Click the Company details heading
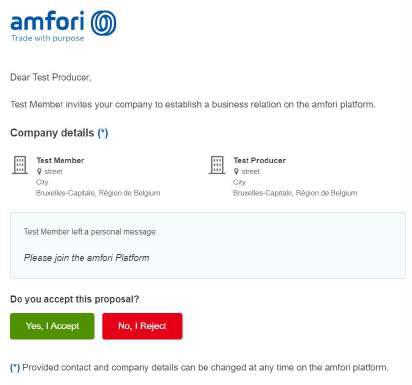The width and height of the screenshot is (412, 385). (52, 133)
